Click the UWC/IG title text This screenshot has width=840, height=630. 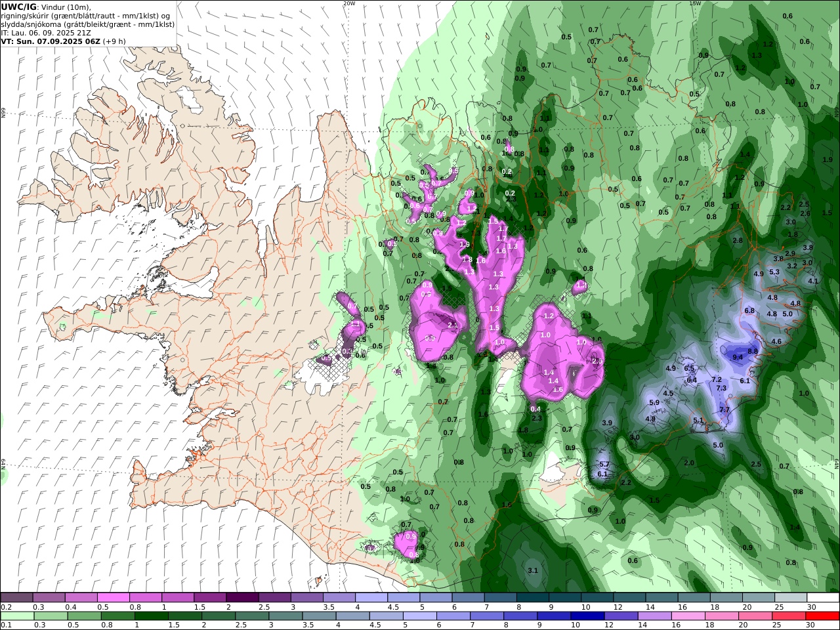pos(19,7)
